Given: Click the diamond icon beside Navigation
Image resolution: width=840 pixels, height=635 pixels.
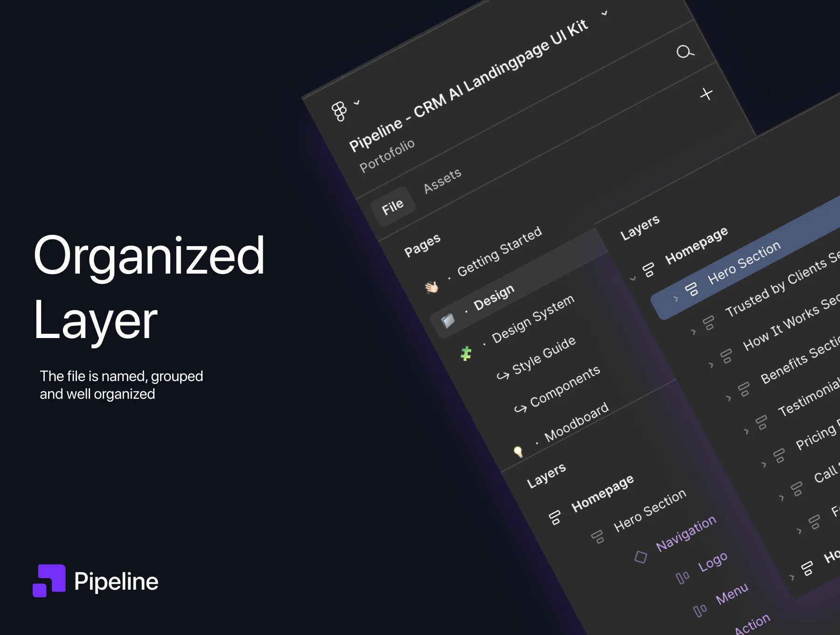Looking at the screenshot, I should tap(641, 557).
